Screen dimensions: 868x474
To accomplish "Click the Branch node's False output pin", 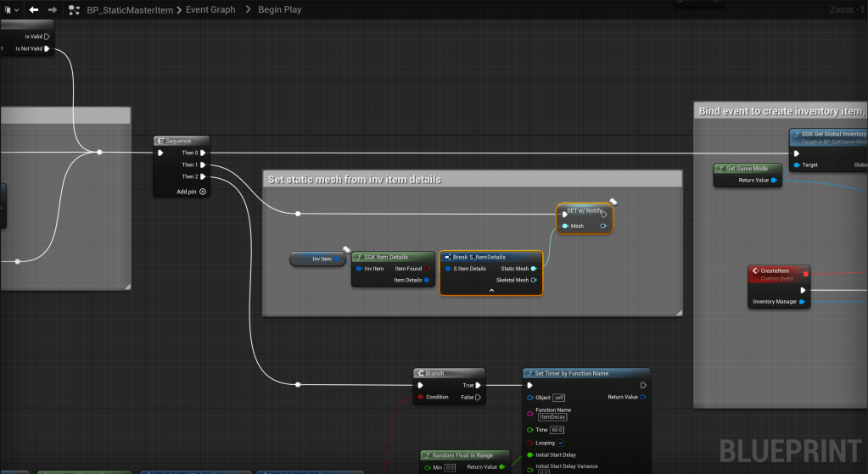I will coord(479,397).
